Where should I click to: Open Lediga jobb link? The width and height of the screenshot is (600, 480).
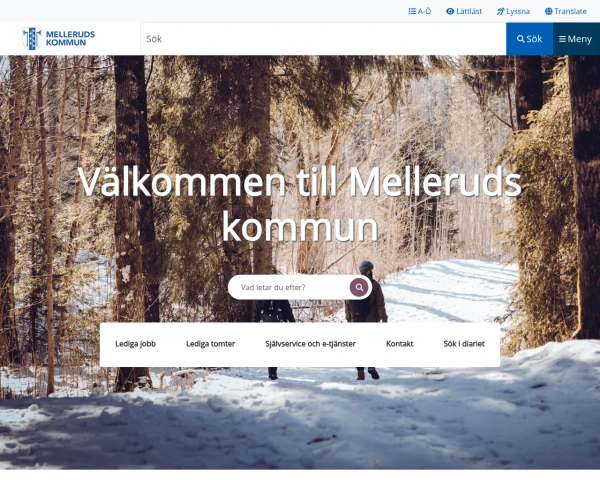pos(135,344)
